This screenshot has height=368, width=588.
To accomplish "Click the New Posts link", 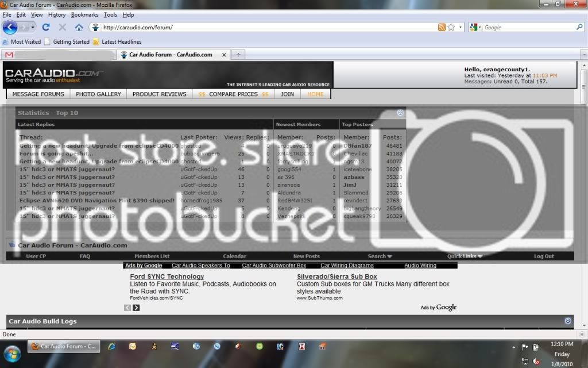I will [307, 256].
